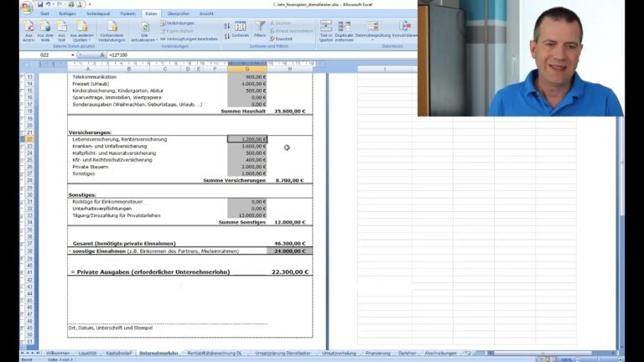Open the Abschreibungen sheet tab
The image size is (644, 362).
(441, 354)
